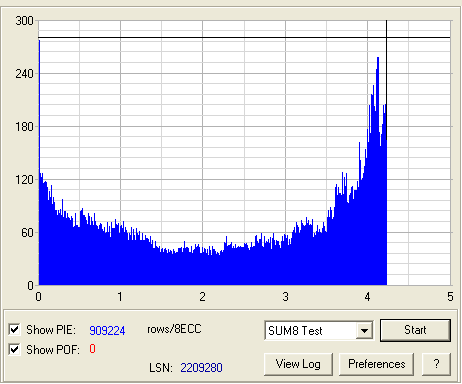The width and height of the screenshot is (462, 384).
Task: Click the Show POF label text
Action: pyautogui.click(x=53, y=350)
